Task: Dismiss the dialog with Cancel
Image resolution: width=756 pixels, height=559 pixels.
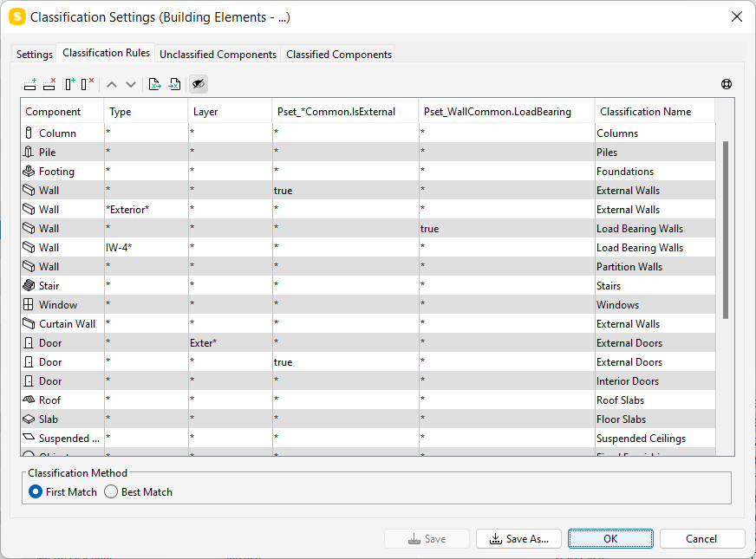Action: (x=702, y=538)
